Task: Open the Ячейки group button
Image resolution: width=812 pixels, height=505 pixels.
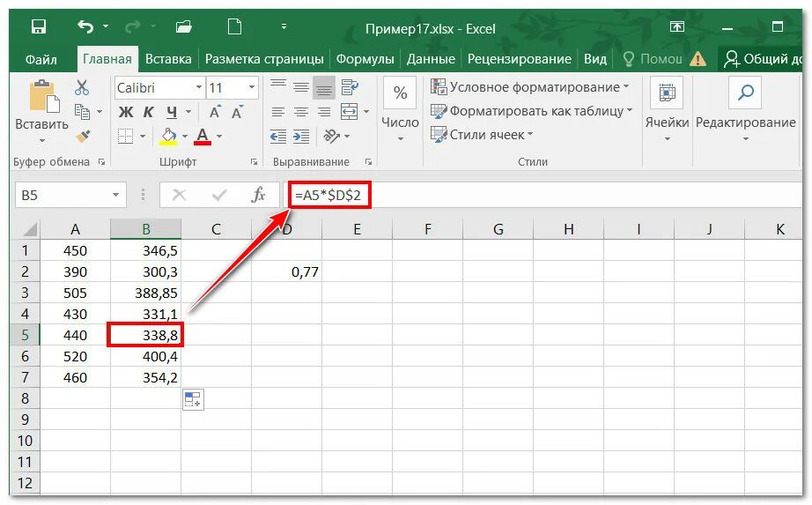Action: 667,110
